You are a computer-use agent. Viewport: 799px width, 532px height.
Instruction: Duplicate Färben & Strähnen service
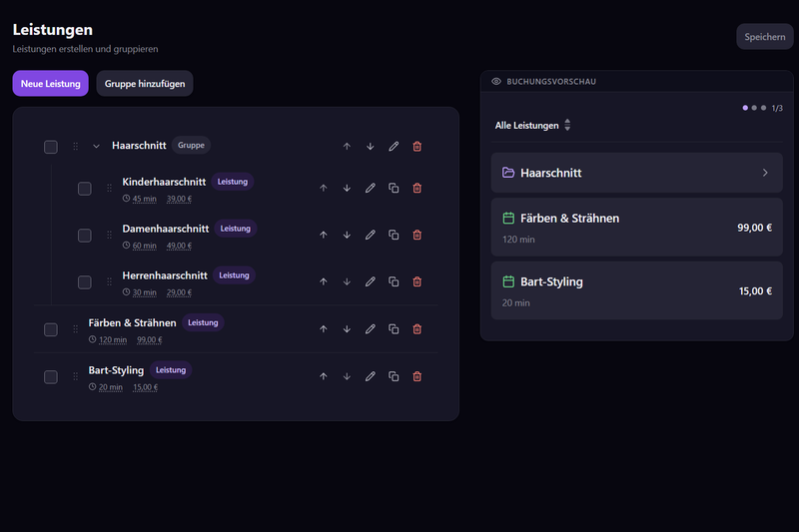[394, 329]
